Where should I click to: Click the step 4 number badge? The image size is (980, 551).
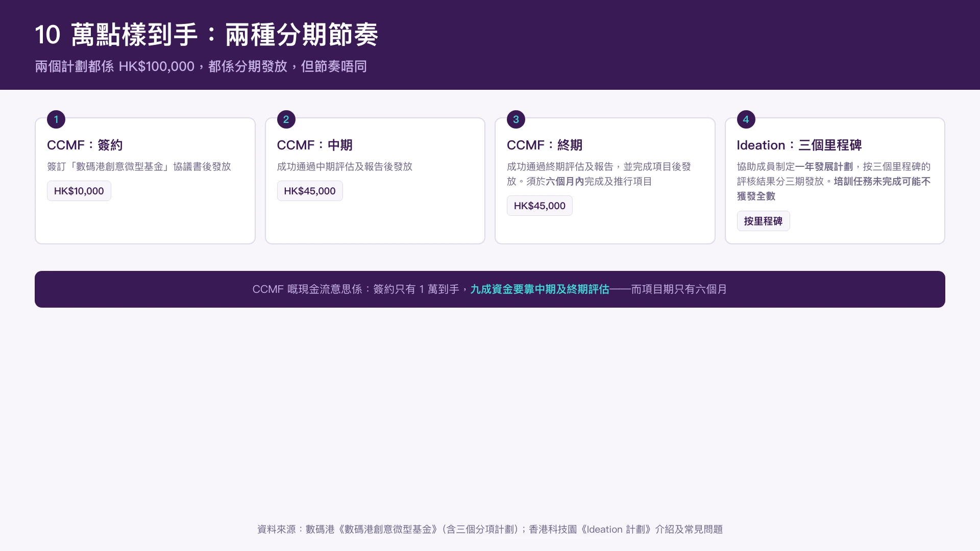coord(746,119)
